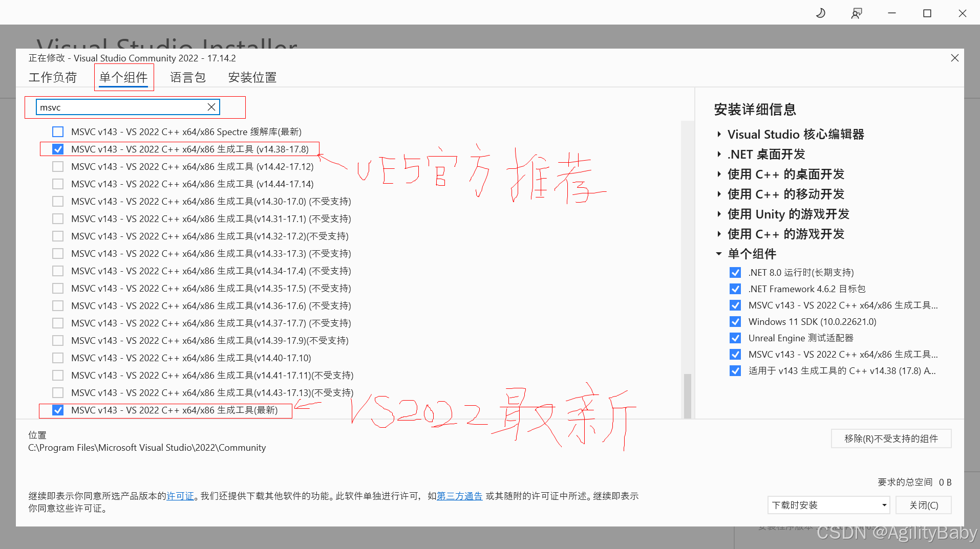The height and width of the screenshot is (549, 980).
Task: Click the component list scrollbar thumb
Action: click(x=688, y=396)
